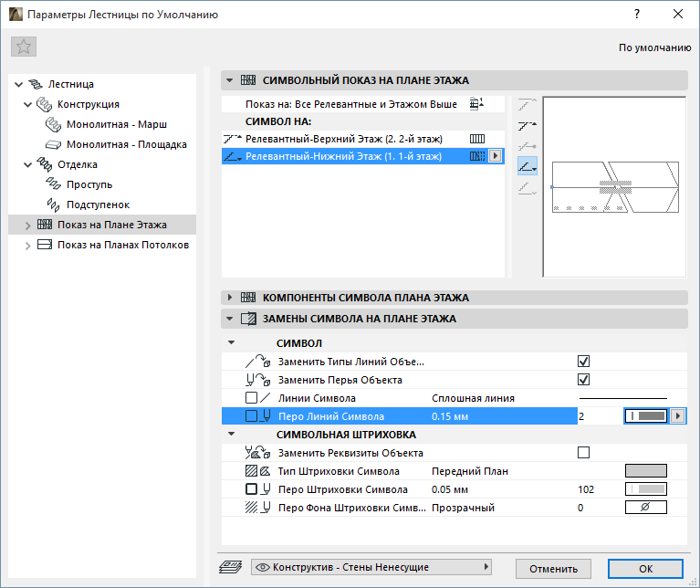The height and width of the screenshot is (588, 700).
Task: Click Показ на: Все Релевантные row
Action: pos(363,104)
